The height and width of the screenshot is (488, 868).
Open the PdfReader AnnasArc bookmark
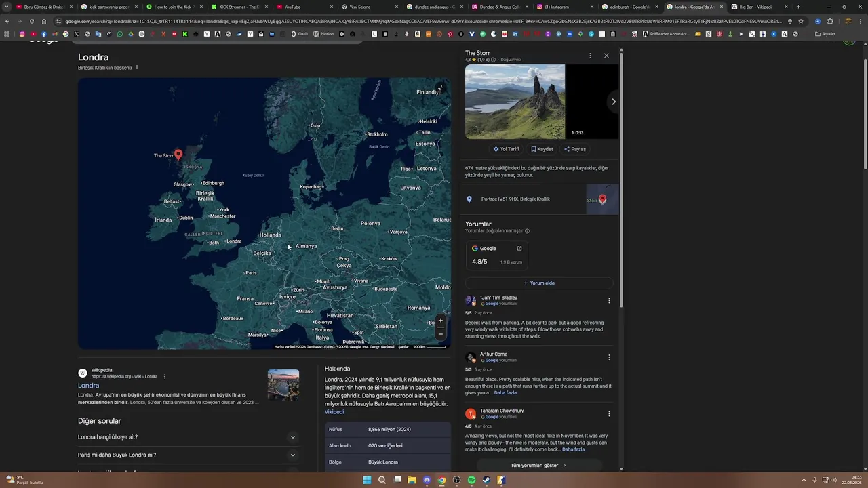click(666, 34)
